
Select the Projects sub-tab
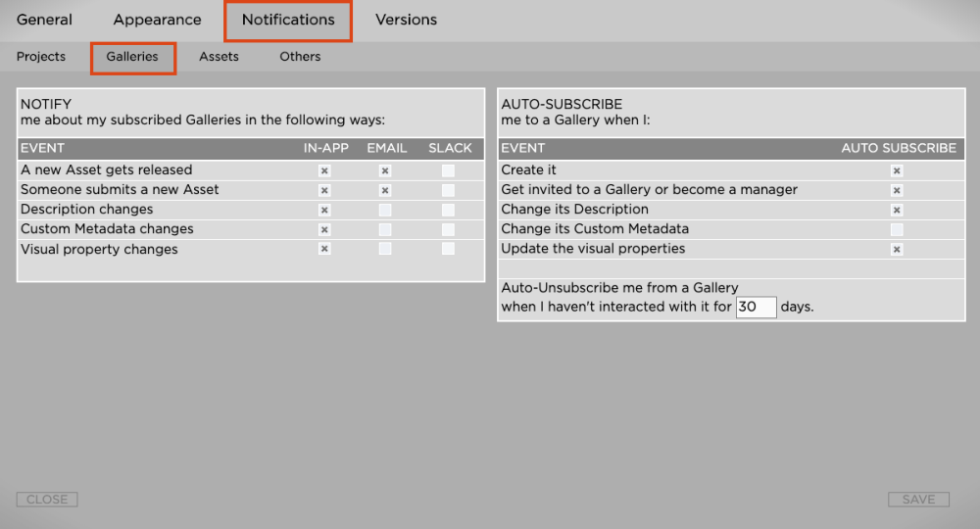[x=41, y=57]
